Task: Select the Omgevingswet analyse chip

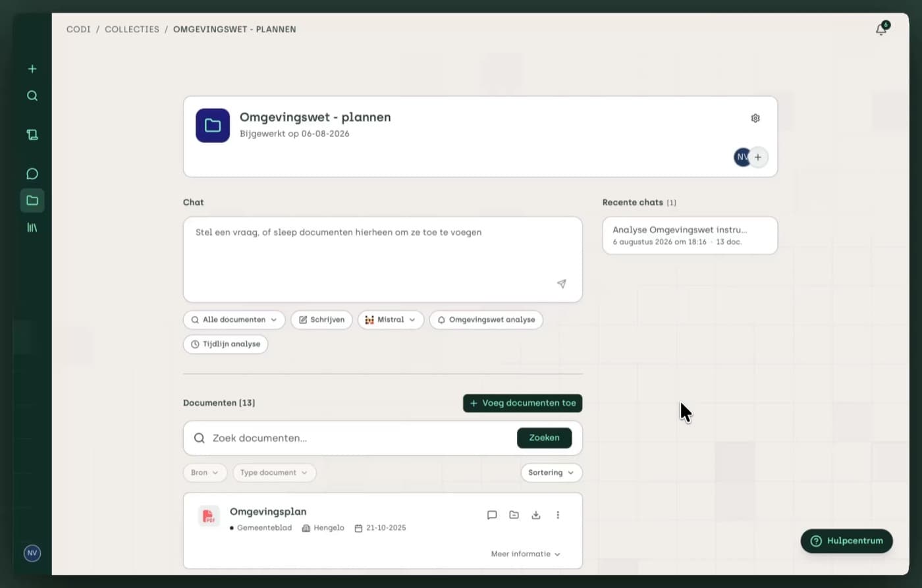Action: tap(486, 320)
